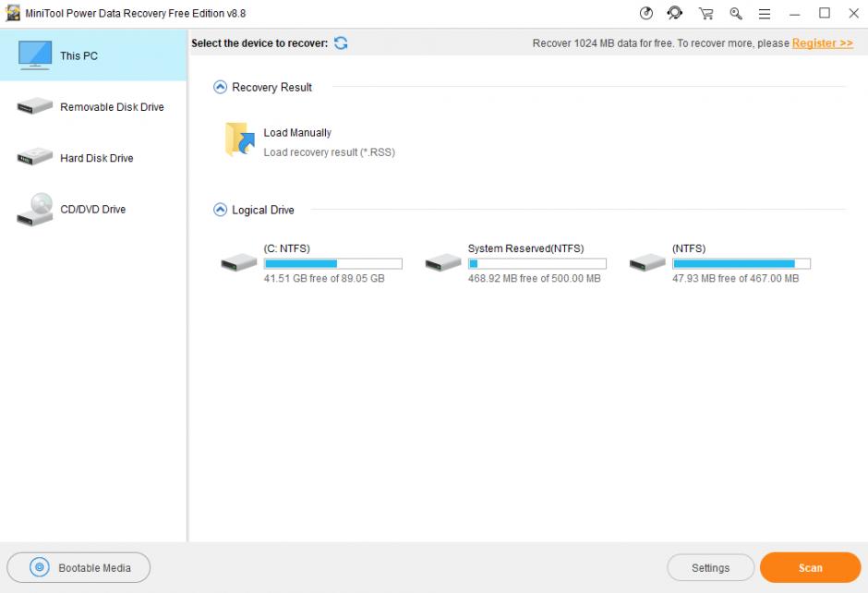Click the Bootable Media disc icon
The width and height of the screenshot is (868, 593).
click(40, 567)
